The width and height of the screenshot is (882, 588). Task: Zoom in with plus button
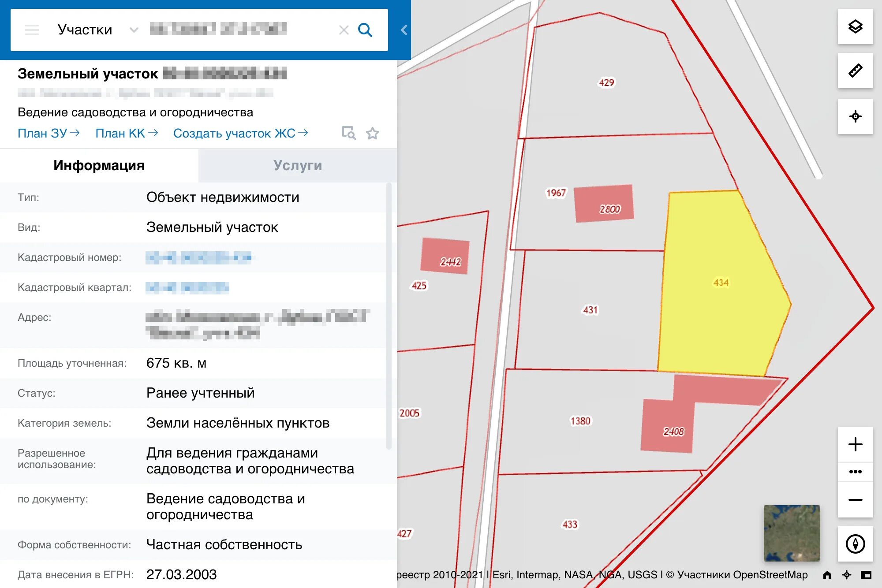(x=855, y=444)
